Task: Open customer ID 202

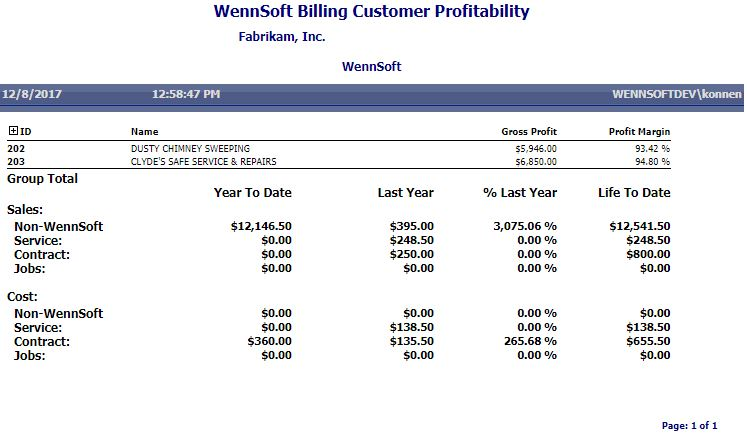Action: (x=16, y=148)
